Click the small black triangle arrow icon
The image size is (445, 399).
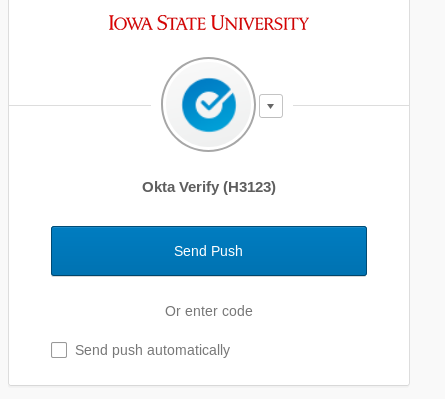[x=271, y=106]
